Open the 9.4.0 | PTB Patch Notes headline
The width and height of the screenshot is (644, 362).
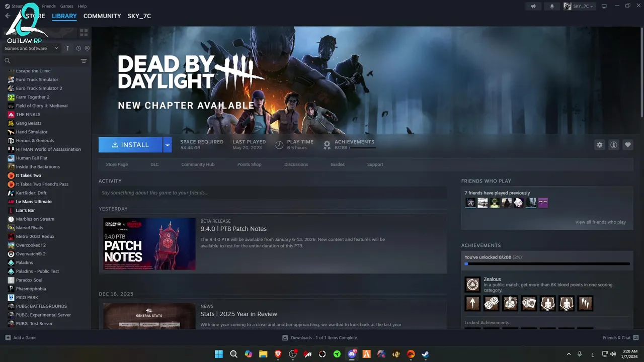coord(233,229)
